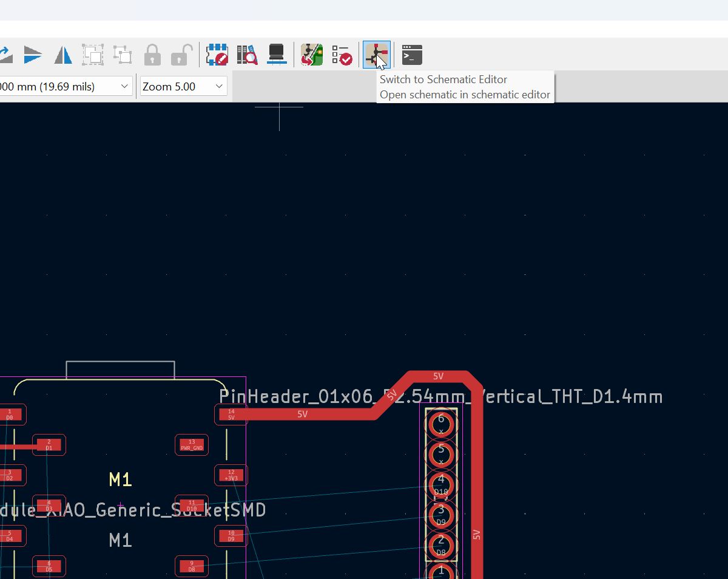
Task: Open the 3D model viewer
Action: (277, 55)
